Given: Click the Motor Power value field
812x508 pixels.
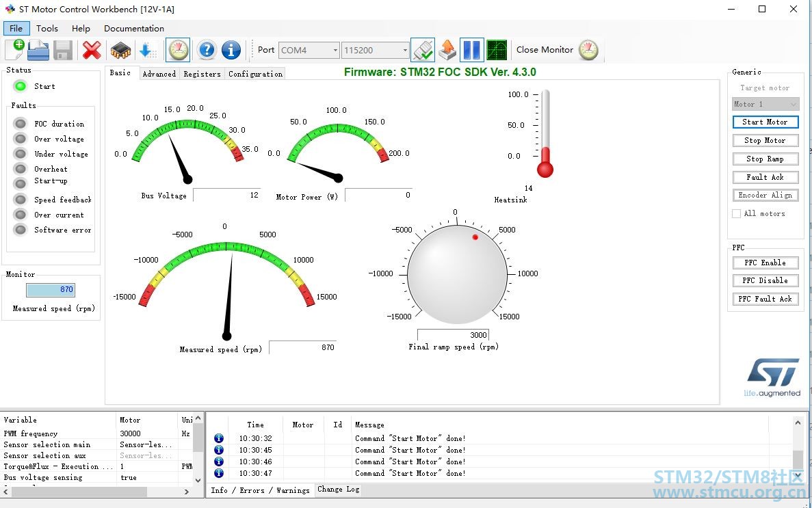Looking at the screenshot, I should pos(378,195).
